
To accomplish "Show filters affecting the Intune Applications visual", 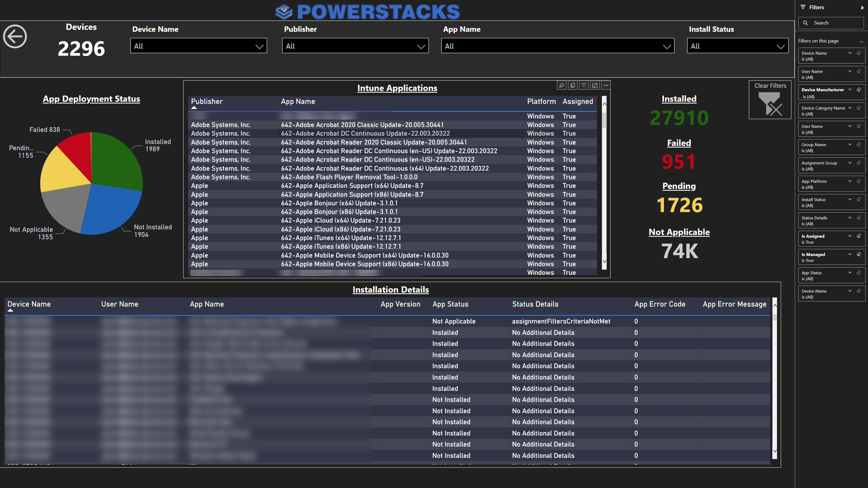I will tap(584, 85).
